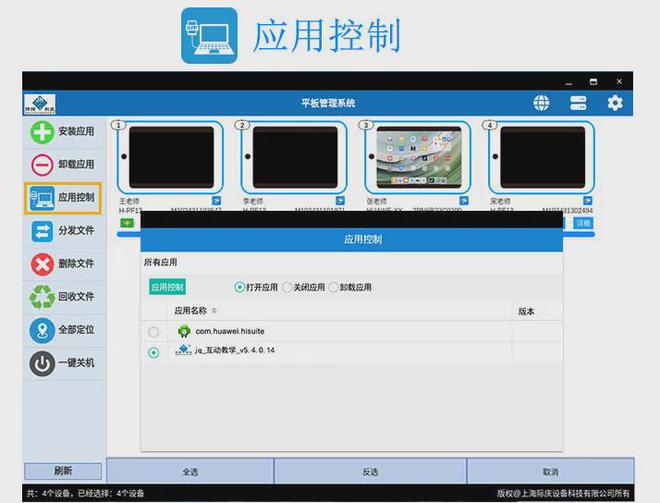The width and height of the screenshot is (660, 503).
Task: Open 回收文件 recycle item
Action: pyautogui.click(x=63, y=297)
